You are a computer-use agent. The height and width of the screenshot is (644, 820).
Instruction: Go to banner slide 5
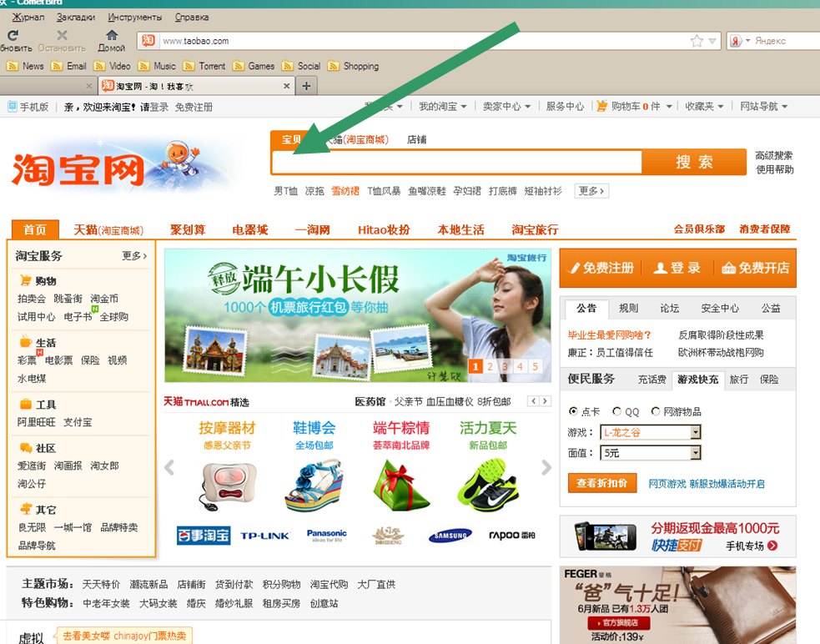[x=535, y=366]
